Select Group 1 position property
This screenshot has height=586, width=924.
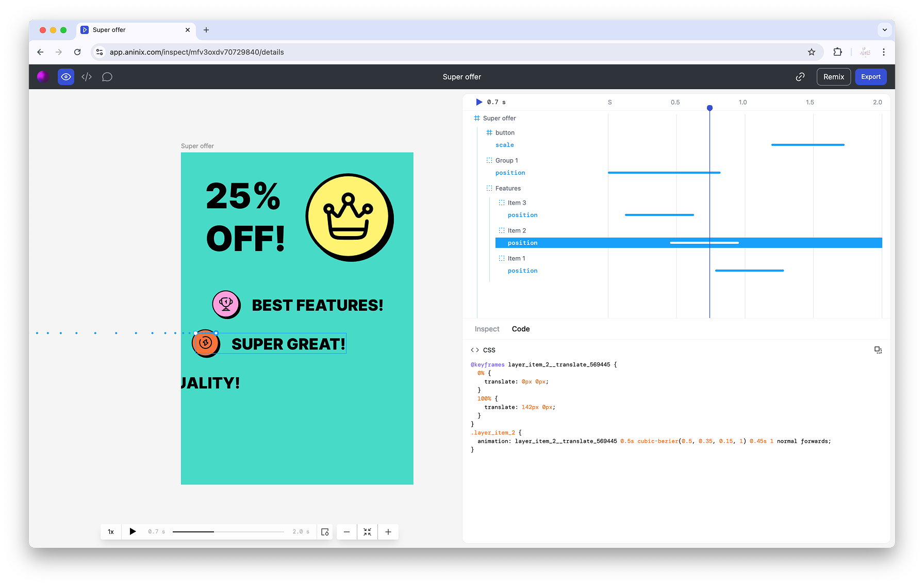510,173
